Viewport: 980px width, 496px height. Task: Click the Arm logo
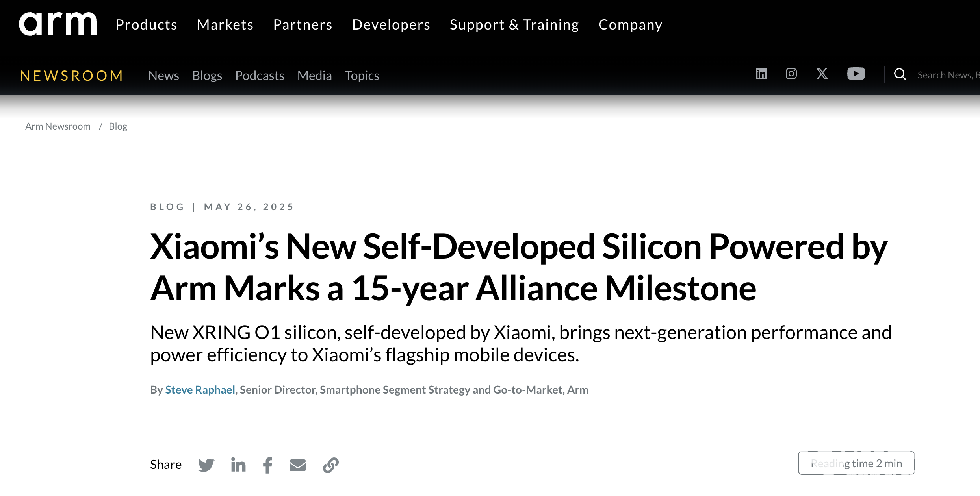click(58, 24)
